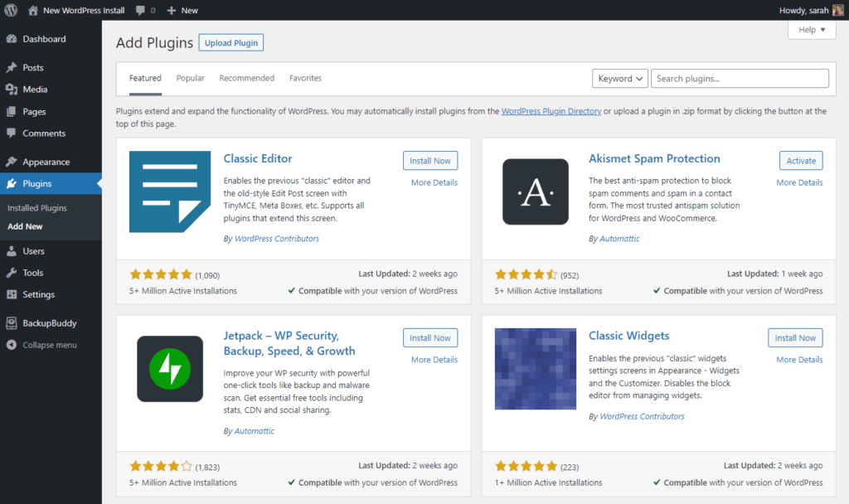Switch to the Popular plugins tab
This screenshot has width=849, height=504.
point(190,78)
